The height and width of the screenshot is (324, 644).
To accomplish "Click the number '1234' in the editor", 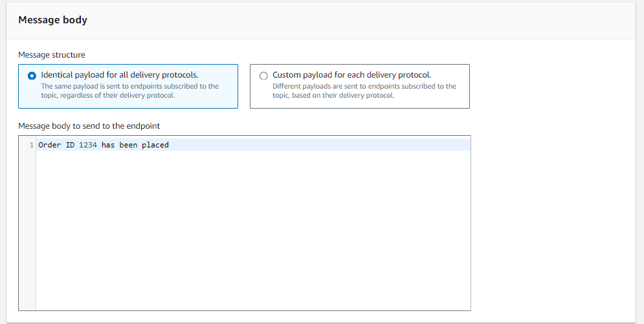I will pos(87,145).
